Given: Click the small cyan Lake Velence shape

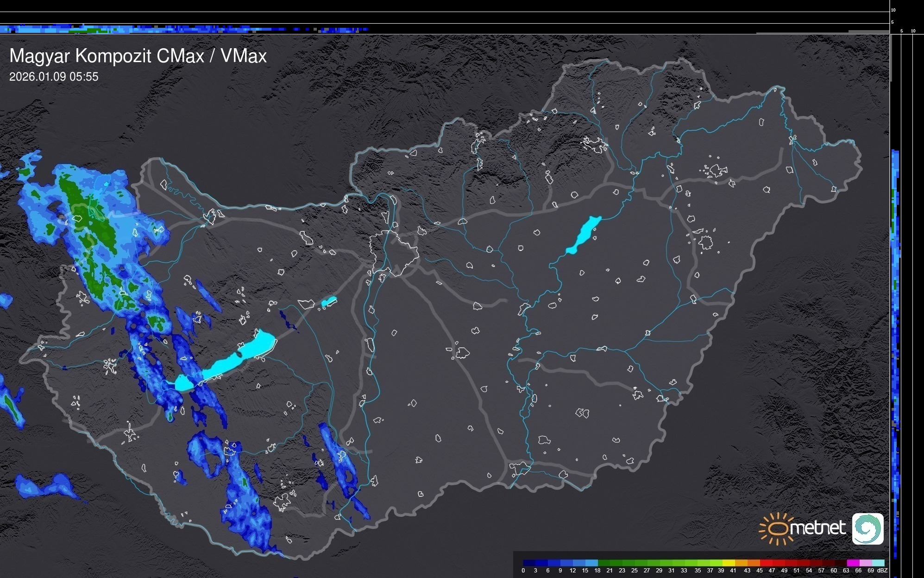Looking at the screenshot, I should [x=329, y=302].
